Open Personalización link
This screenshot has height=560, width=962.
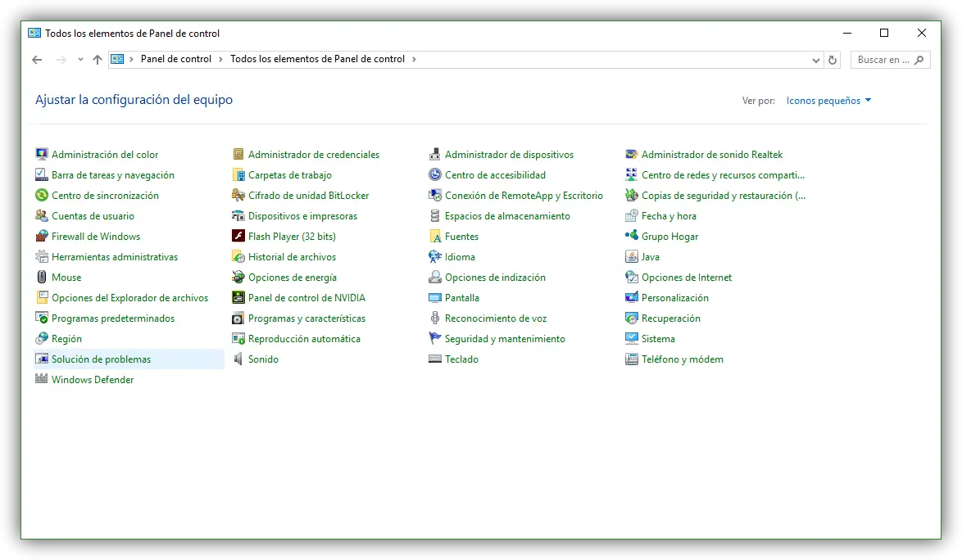pos(675,298)
